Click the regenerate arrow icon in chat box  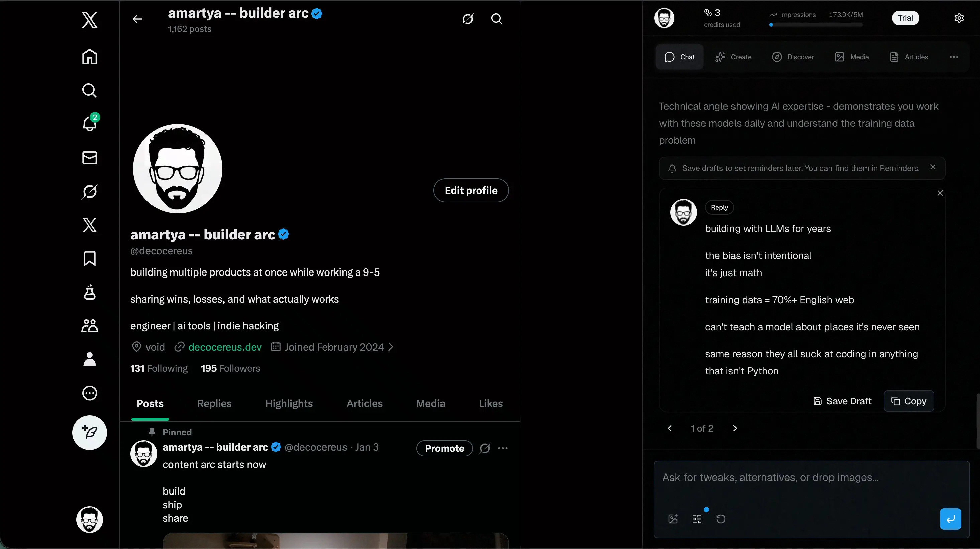(x=721, y=519)
